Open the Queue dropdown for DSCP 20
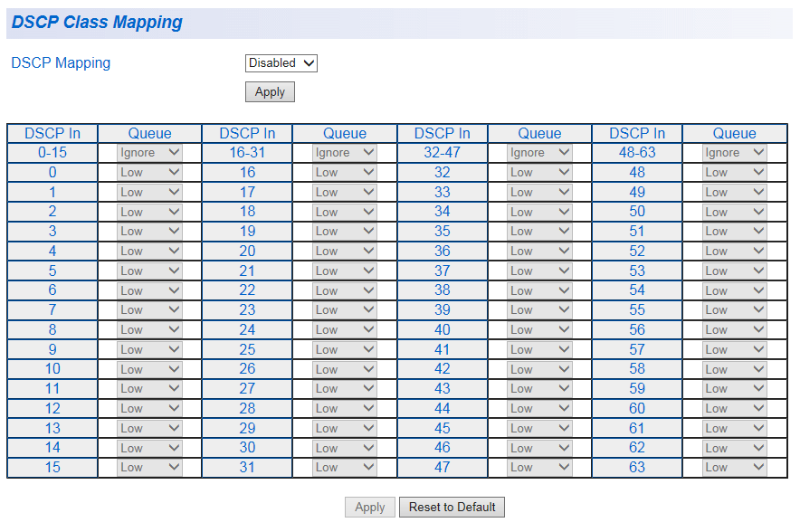 point(345,251)
